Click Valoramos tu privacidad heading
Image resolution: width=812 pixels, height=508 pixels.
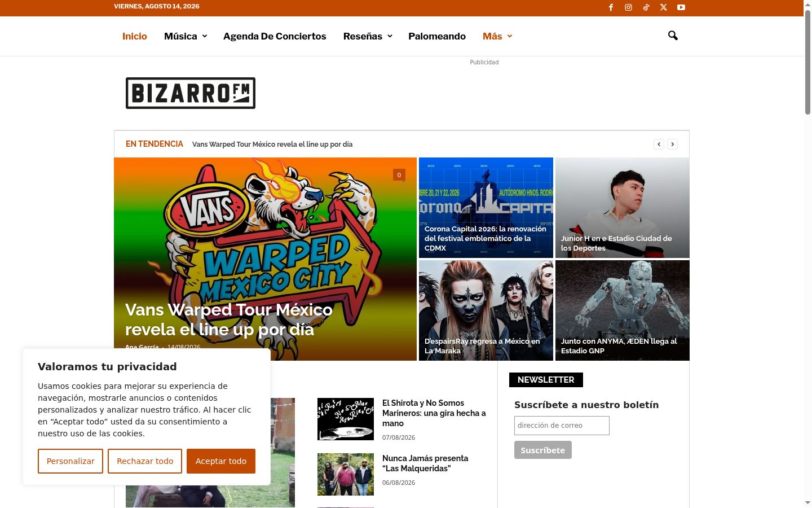[x=107, y=367]
